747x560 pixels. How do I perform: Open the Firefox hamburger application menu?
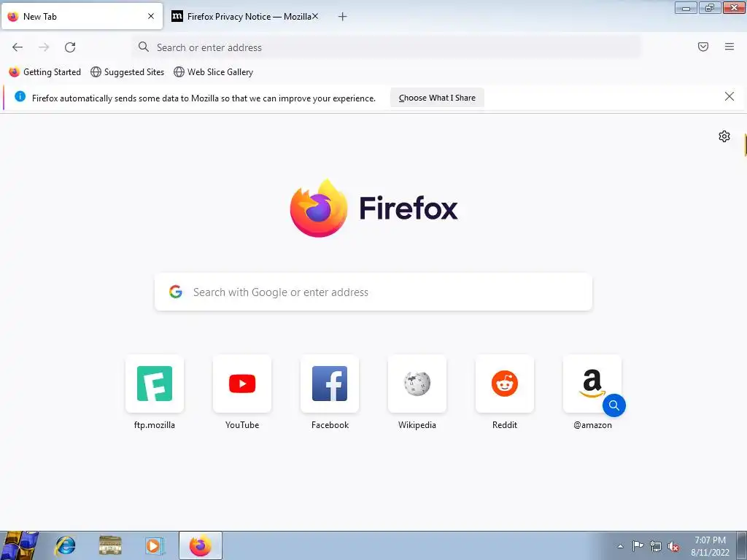coord(729,47)
